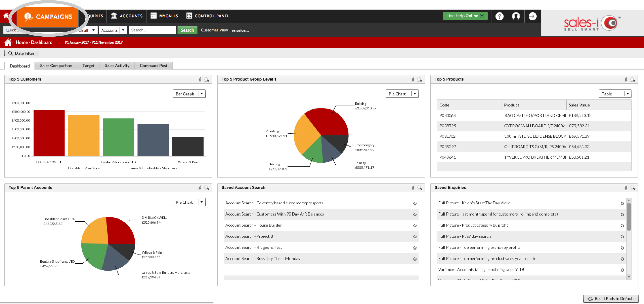Open the Campaigns menu
Screen dimensions: 644x304
pos(48,17)
